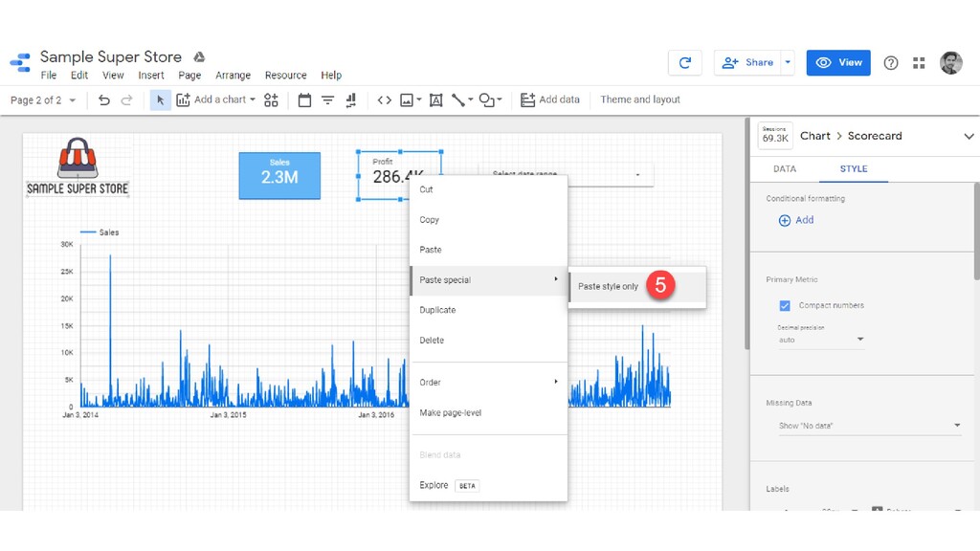Open the View menu

[x=113, y=75]
